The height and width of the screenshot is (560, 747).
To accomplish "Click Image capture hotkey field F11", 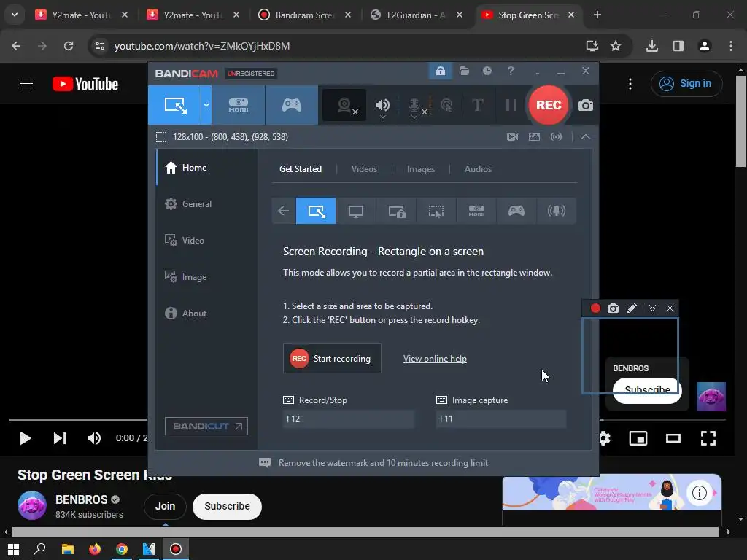I will click(500, 419).
